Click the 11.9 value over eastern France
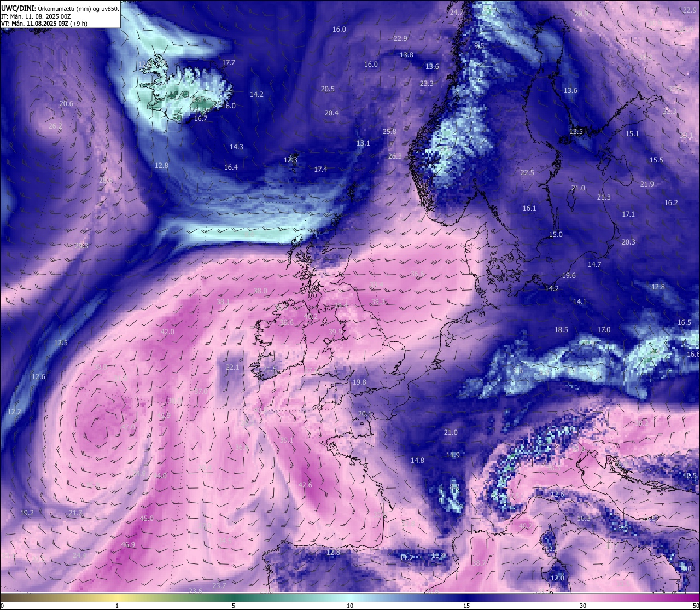Viewport: 700px width, 610px height. 453,455
